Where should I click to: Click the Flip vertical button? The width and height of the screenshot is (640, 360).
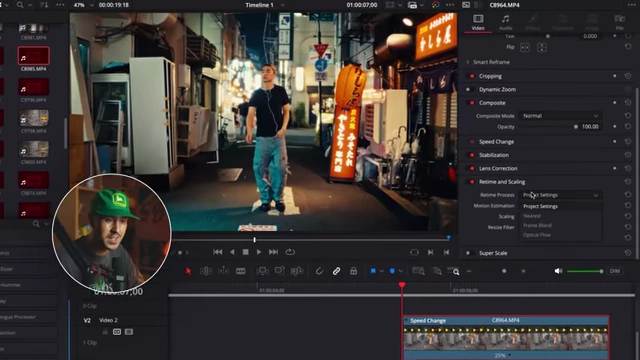[542, 47]
